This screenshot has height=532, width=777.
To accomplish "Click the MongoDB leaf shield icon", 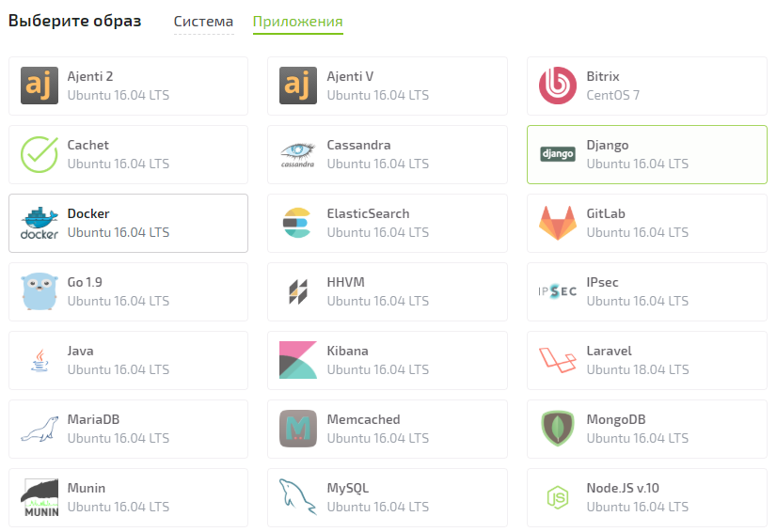I will tap(558, 429).
